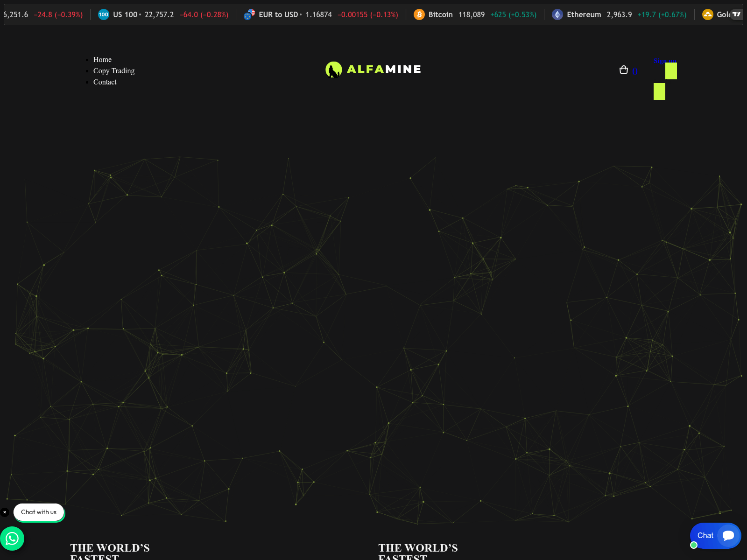Click the TradingView logo badge
The image size is (747, 560).
[736, 14]
